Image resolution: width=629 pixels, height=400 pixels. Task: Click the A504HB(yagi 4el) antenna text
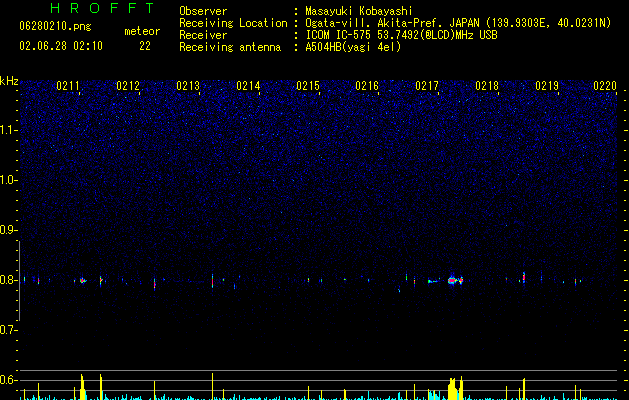[x=353, y=47]
